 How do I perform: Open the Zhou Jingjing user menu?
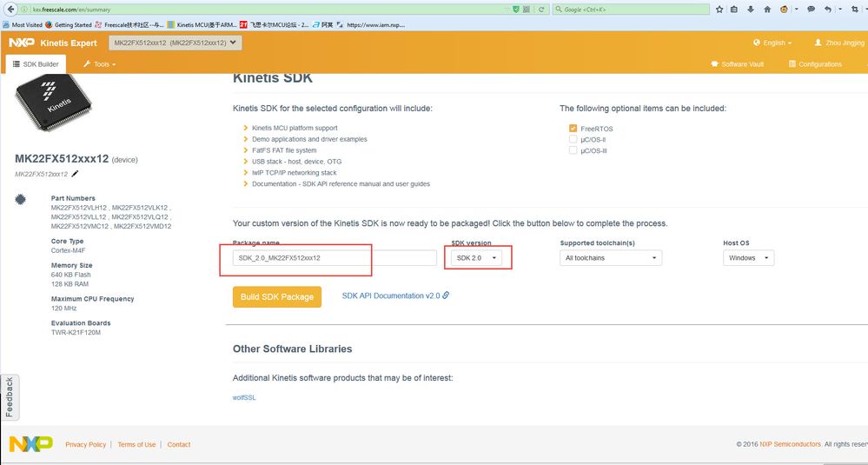[839, 43]
